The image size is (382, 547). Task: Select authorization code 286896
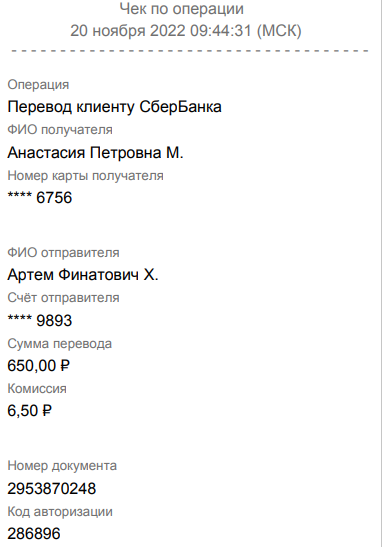(x=34, y=534)
